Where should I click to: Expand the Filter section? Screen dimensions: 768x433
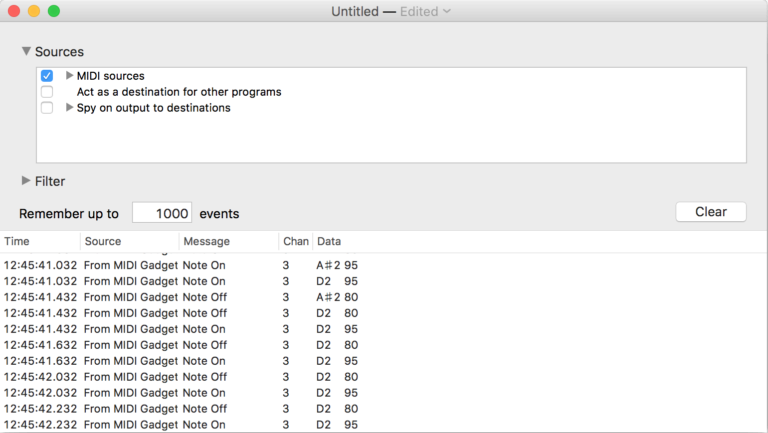(26, 181)
